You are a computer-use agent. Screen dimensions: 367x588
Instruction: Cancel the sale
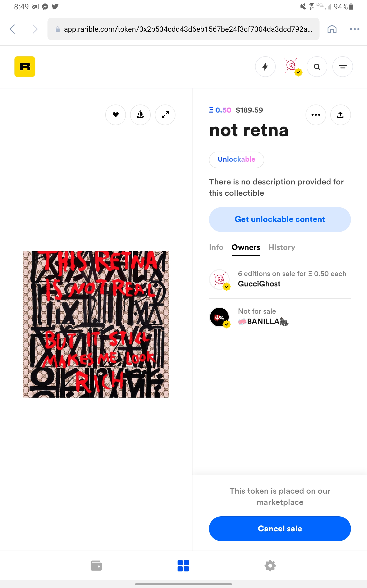click(x=280, y=529)
